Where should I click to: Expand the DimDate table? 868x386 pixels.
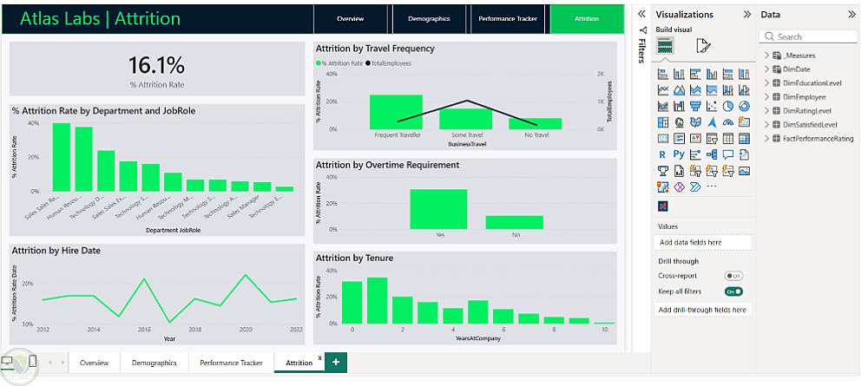pyautogui.click(x=767, y=69)
